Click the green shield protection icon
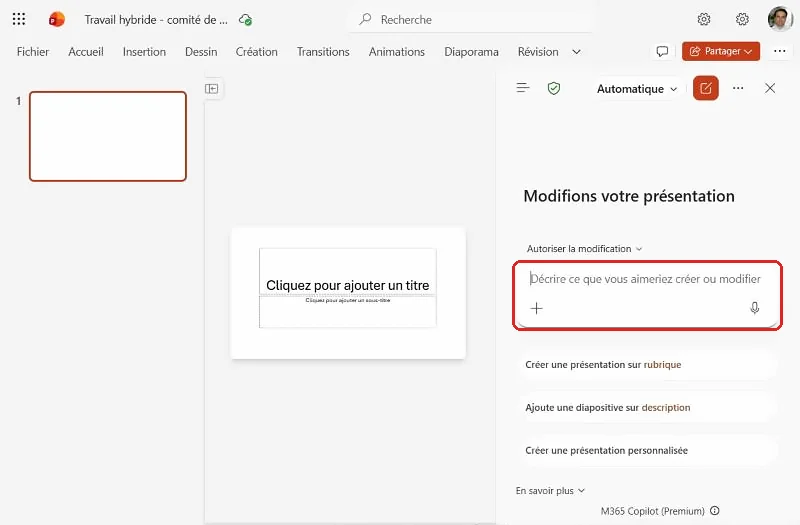 (x=554, y=89)
